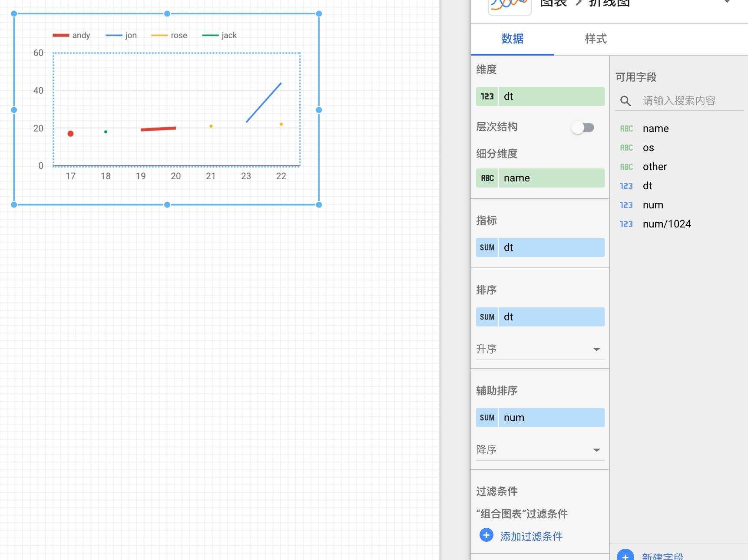Switch to the 样式 tab

click(x=595, y=39)
